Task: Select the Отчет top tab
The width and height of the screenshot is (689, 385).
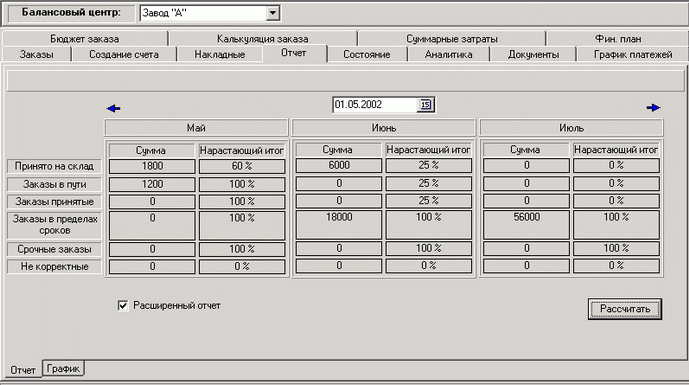Action: pyautogui.click(x=294, y=53)
